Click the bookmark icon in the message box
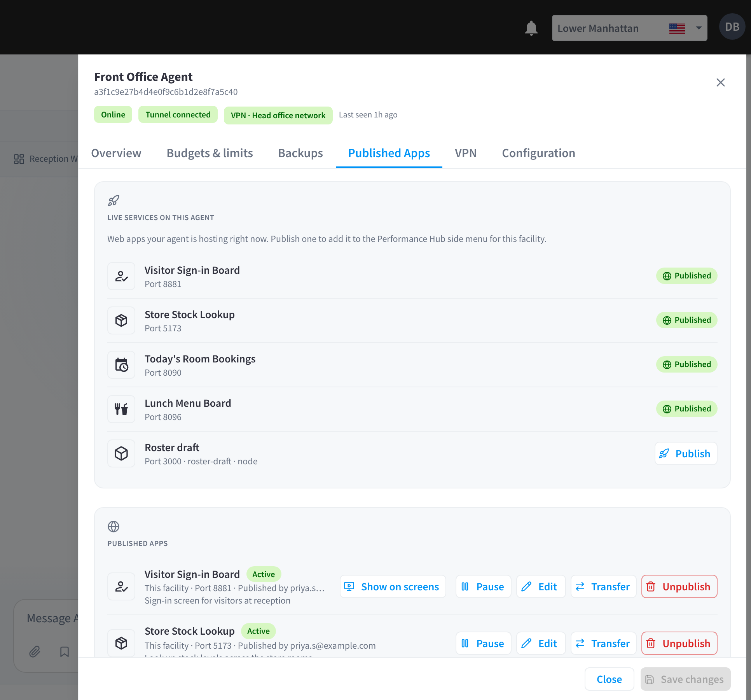 pos(65,651)
